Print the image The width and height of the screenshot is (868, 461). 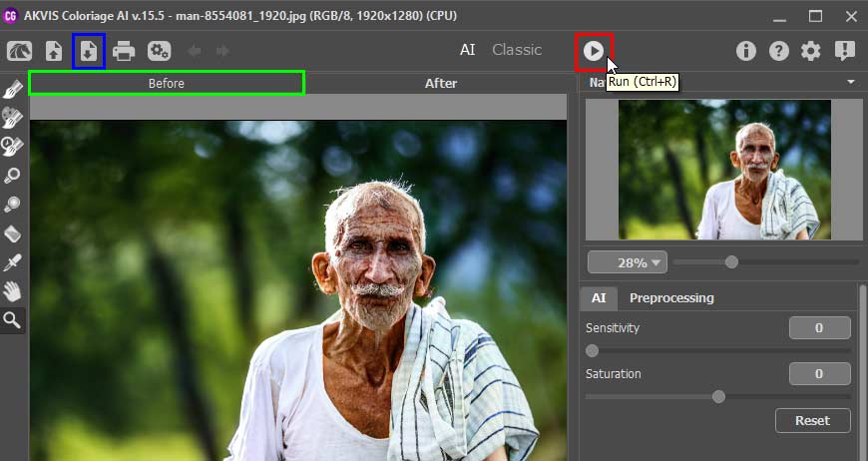pos(124,51)
